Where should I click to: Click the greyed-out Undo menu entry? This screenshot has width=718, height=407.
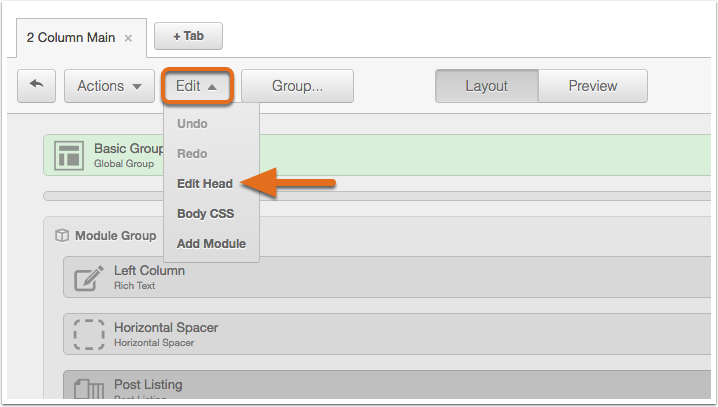coord(192,124)
